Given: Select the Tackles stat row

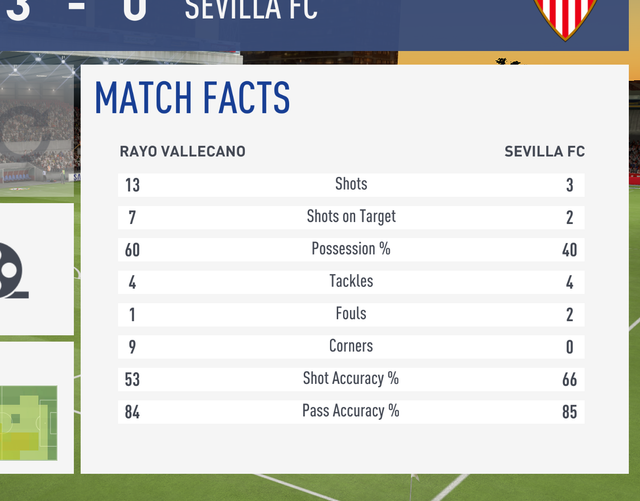Looking at the screenshot, I should (351, 281).
